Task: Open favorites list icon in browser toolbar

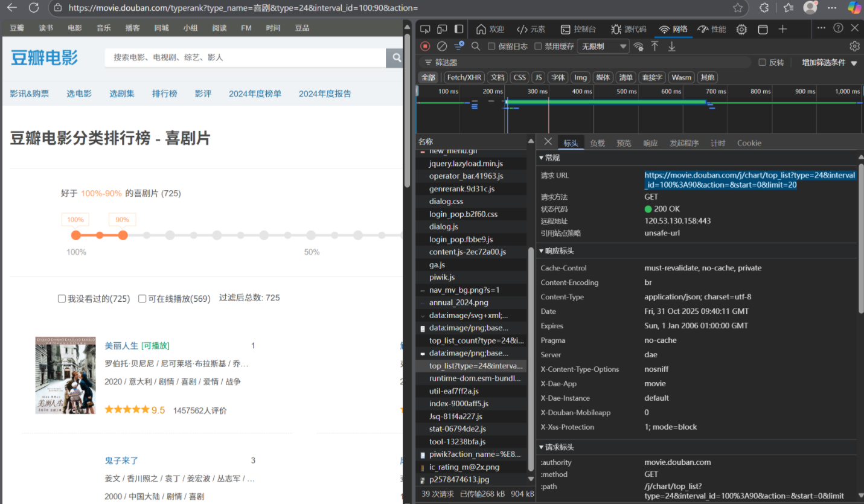Action: tap(788, 8)
